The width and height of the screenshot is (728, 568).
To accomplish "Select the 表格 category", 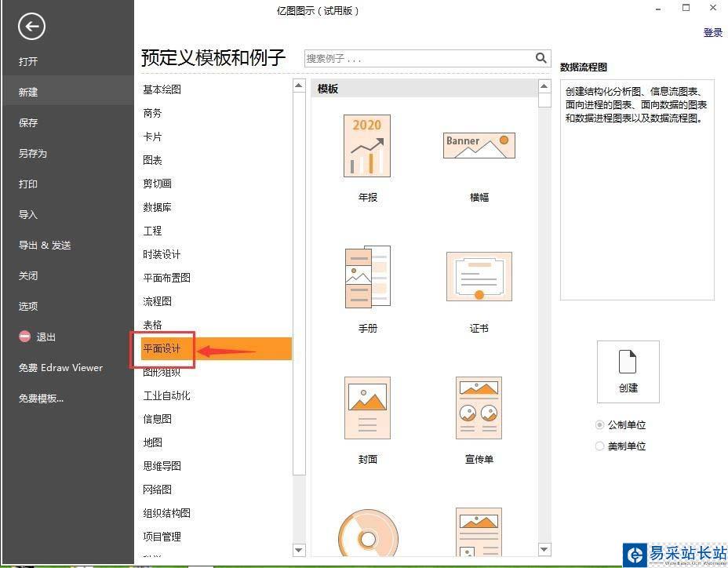I will [152, 325].
